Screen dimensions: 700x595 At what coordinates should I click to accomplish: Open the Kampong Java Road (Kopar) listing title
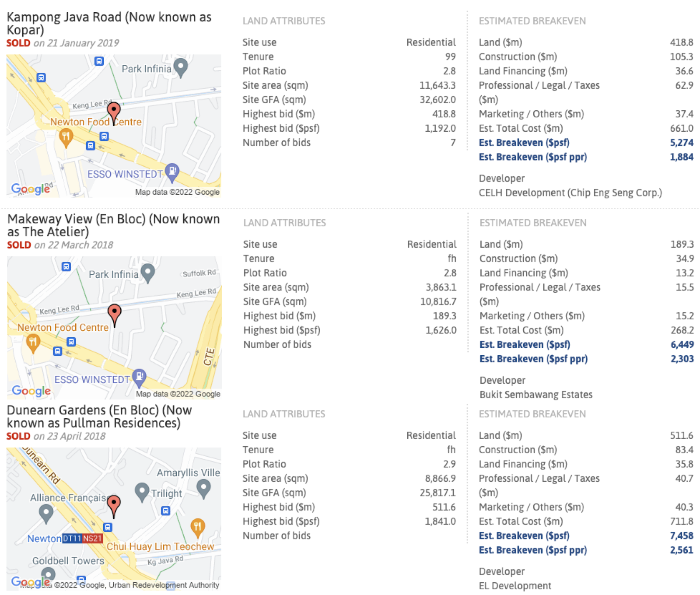coord(109,23)
